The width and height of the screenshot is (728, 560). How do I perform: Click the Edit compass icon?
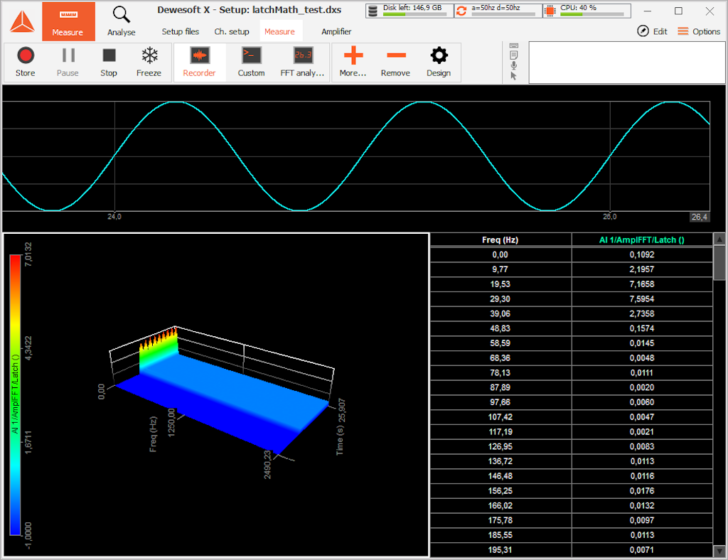643,31
